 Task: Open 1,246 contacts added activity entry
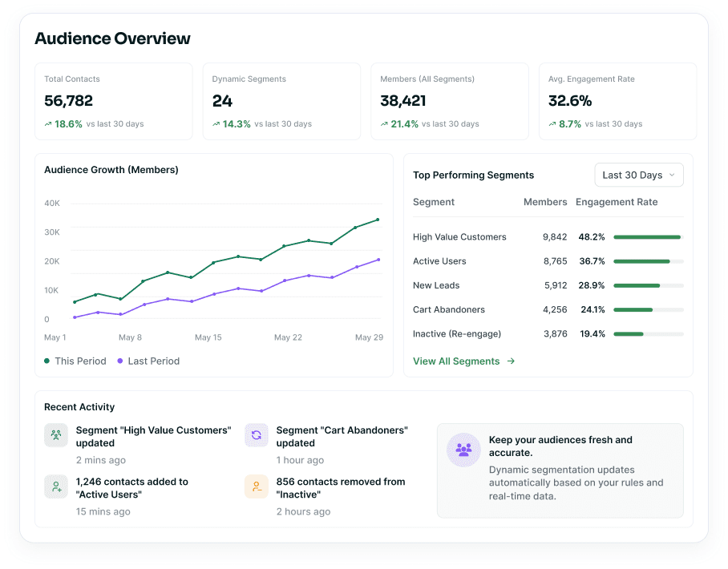[x=116, y=495]
